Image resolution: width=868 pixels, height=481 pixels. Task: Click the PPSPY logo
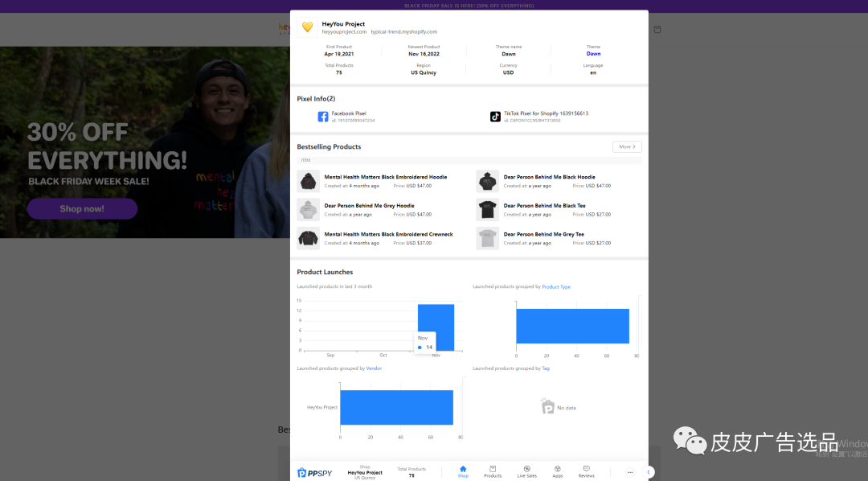point(314,473)
